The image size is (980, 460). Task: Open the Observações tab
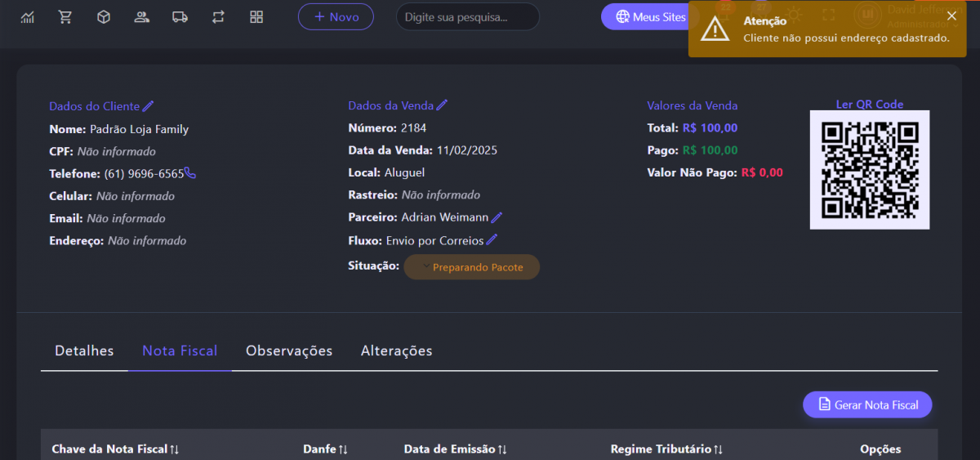pyautogui.click(x=289, y=351)
